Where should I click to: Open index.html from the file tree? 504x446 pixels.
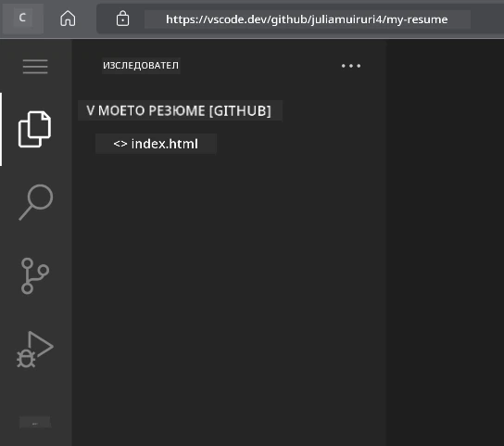pos(156,144)
